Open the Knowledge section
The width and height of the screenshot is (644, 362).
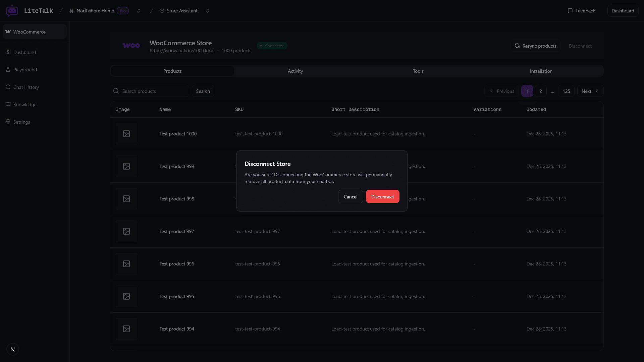pos(24,104)
